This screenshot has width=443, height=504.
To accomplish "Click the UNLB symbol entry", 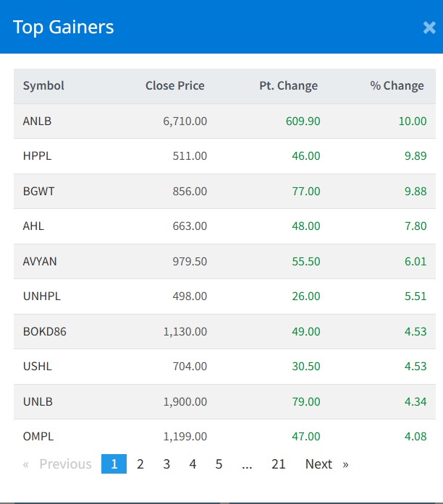I will point(38,401).
